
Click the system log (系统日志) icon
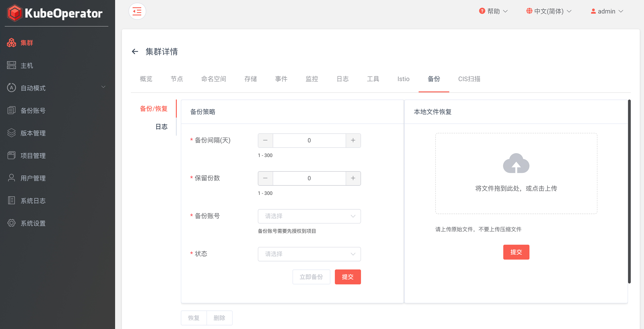(x=12, y=200)
